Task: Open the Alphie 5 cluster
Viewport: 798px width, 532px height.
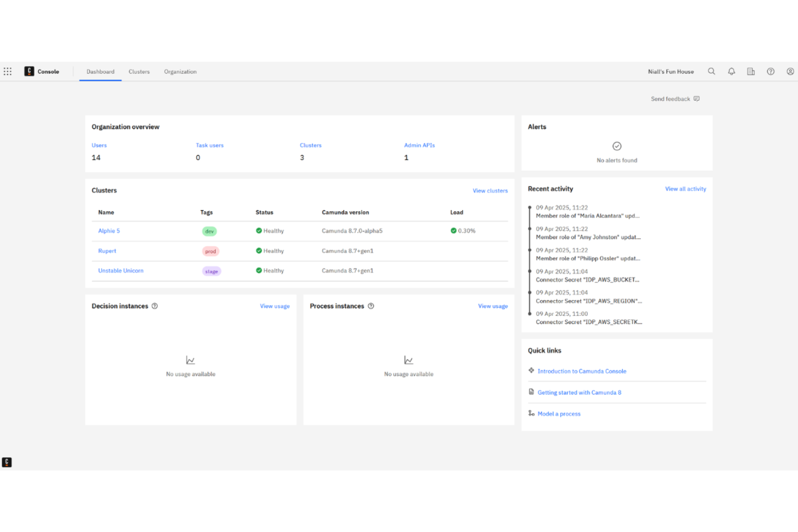Action: coord(109,231)
